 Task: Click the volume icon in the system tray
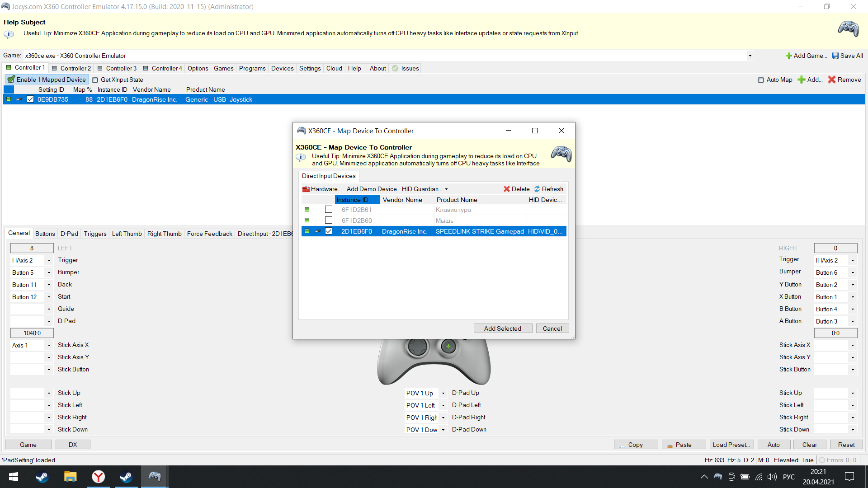point(772,477)
